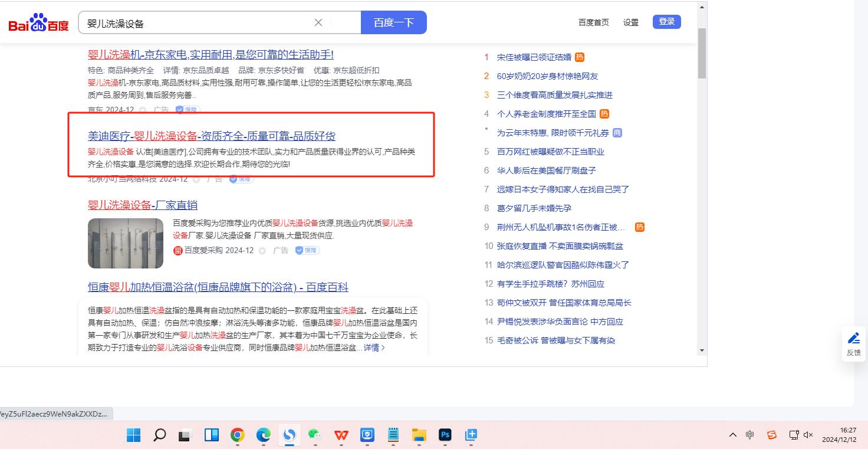Click the Baidu logo

tap(38, 24)
